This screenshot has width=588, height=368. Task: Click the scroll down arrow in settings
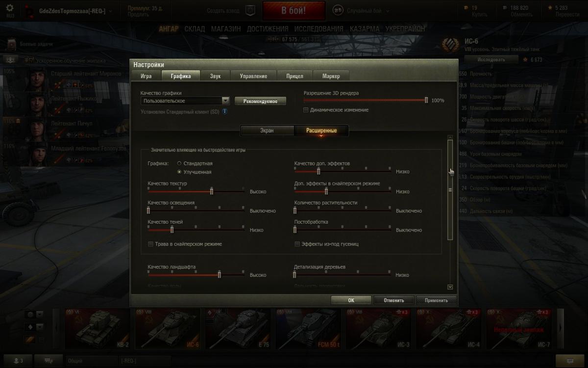(x=450, y=287)
